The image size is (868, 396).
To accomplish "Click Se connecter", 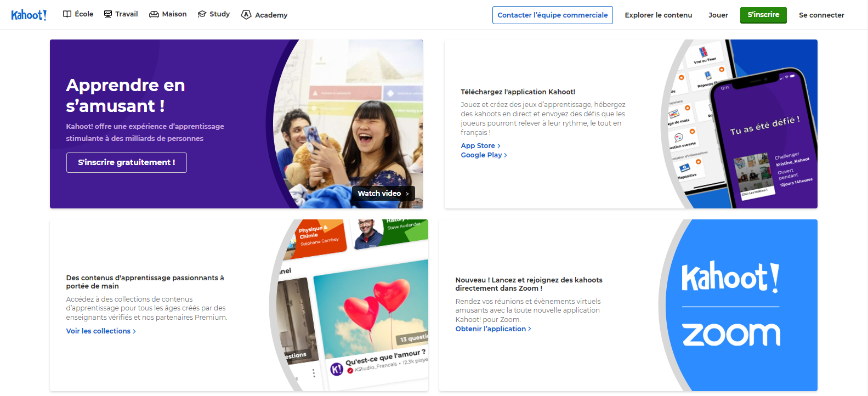I will point(821,15).
